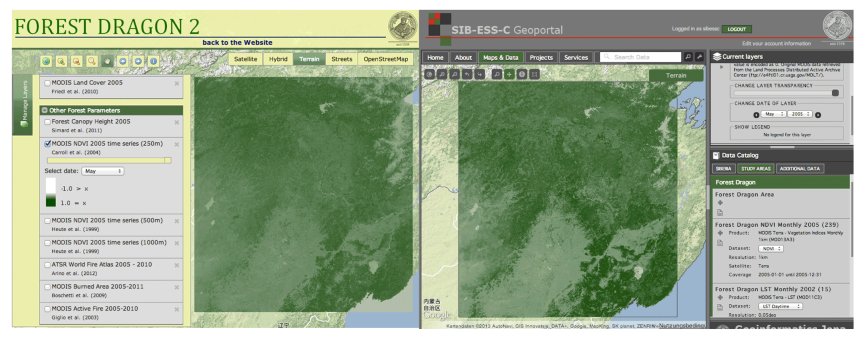Click the globe full-extent icon in Forest Dragon toolbar
868x347 pixels.
point(46,61)
